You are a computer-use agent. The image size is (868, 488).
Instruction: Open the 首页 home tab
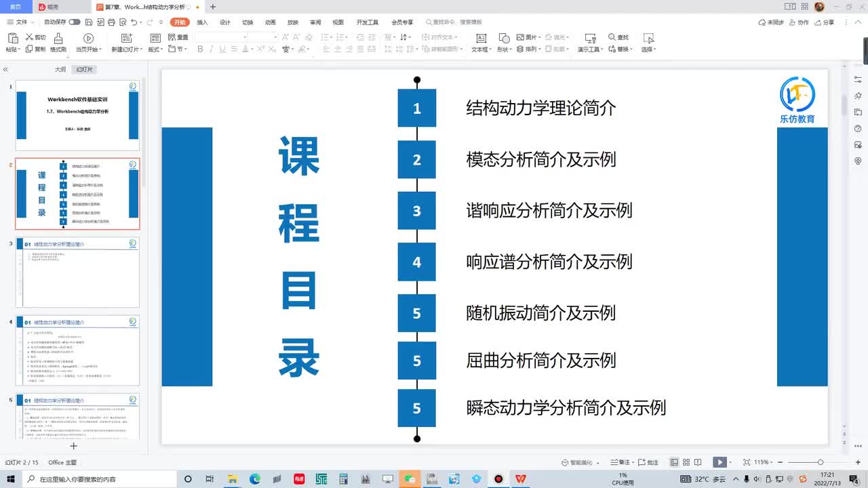16,7
